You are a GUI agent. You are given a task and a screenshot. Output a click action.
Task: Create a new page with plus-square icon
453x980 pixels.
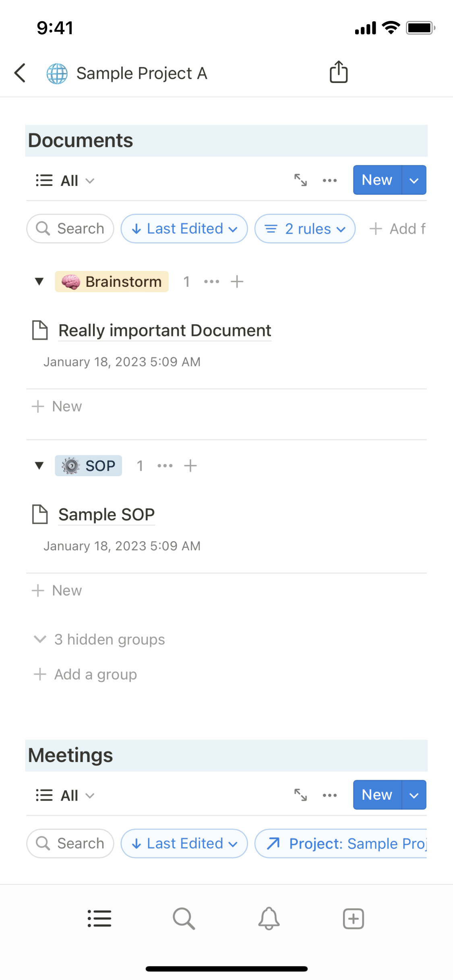click(x=353, y=919)
